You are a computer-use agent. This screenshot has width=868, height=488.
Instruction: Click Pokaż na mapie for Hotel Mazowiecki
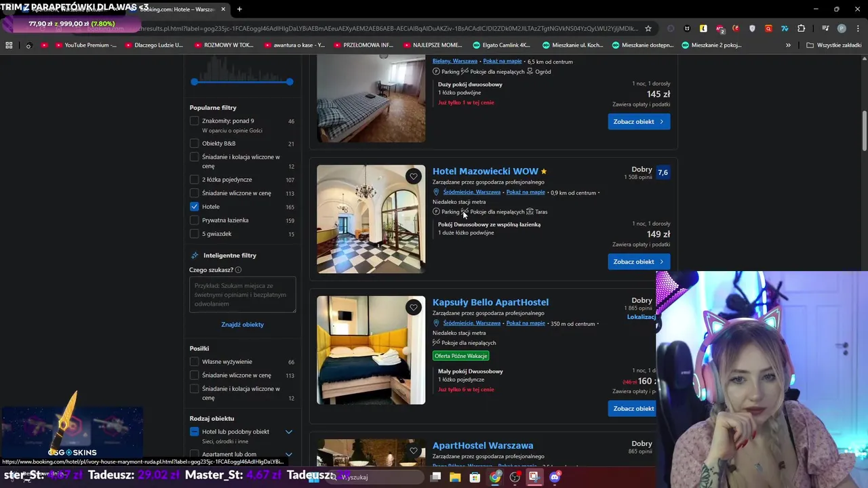[x=526, y=192]
